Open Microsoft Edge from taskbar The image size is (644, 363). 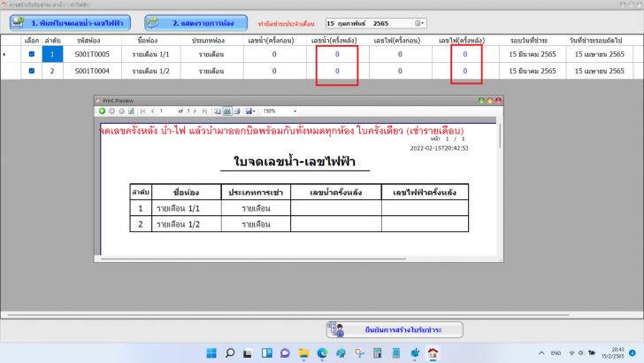pos(322,353)
